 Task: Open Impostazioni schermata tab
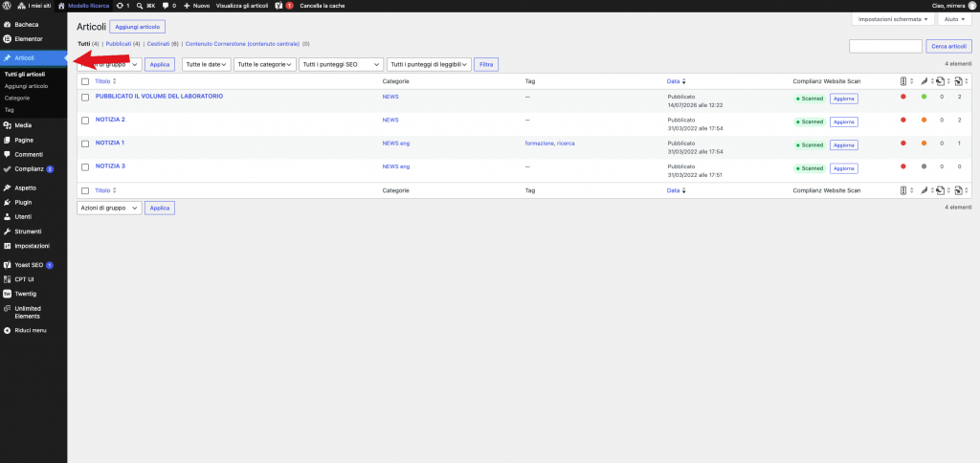893,19
